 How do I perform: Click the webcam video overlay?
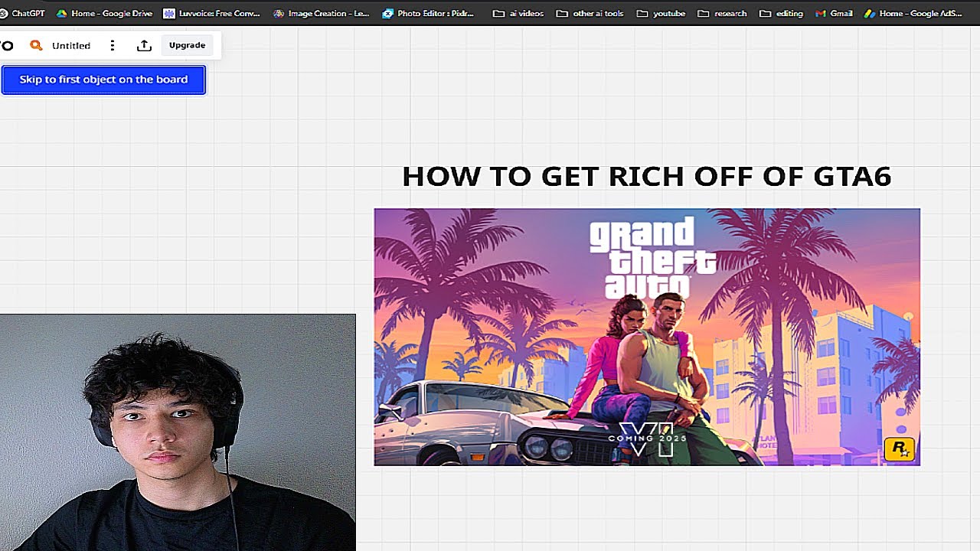pyautogui.click(x=178, y=432)
